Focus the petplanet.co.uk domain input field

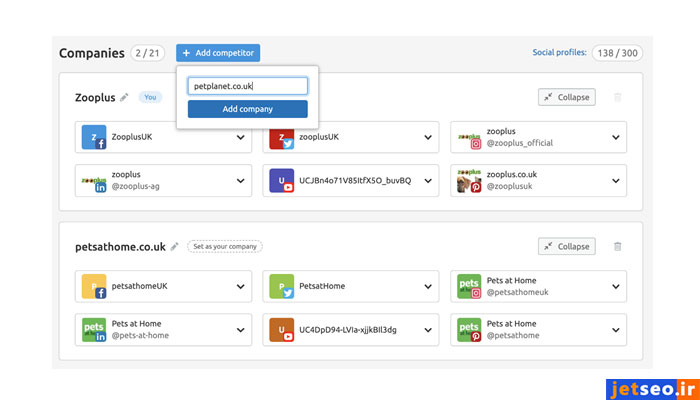(x=247, y=86)
